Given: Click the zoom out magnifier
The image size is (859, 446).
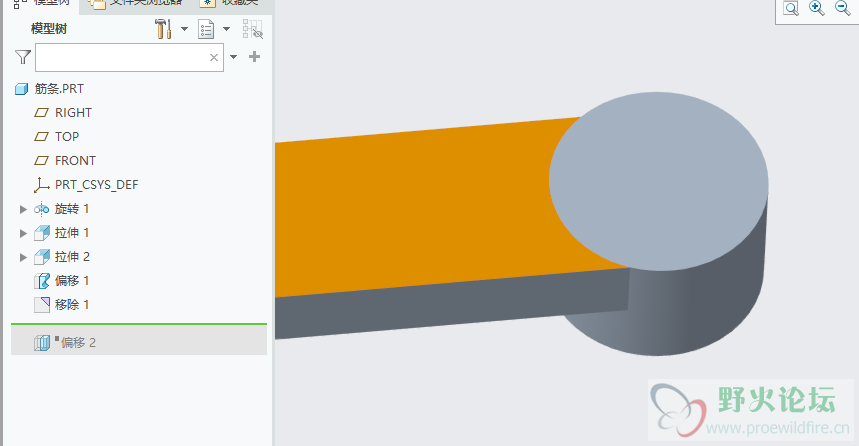Looking at the screenshot, I should tap(843, 8).
